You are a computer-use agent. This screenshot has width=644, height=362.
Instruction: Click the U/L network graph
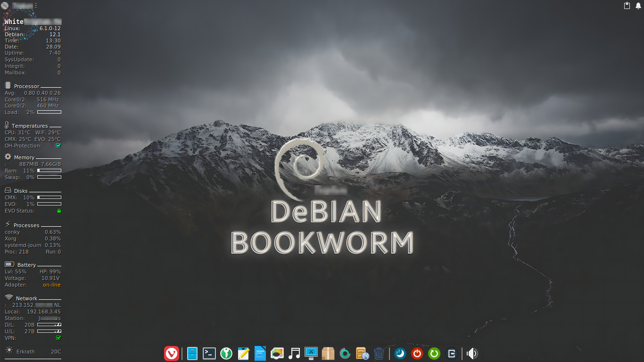point(49,331)
